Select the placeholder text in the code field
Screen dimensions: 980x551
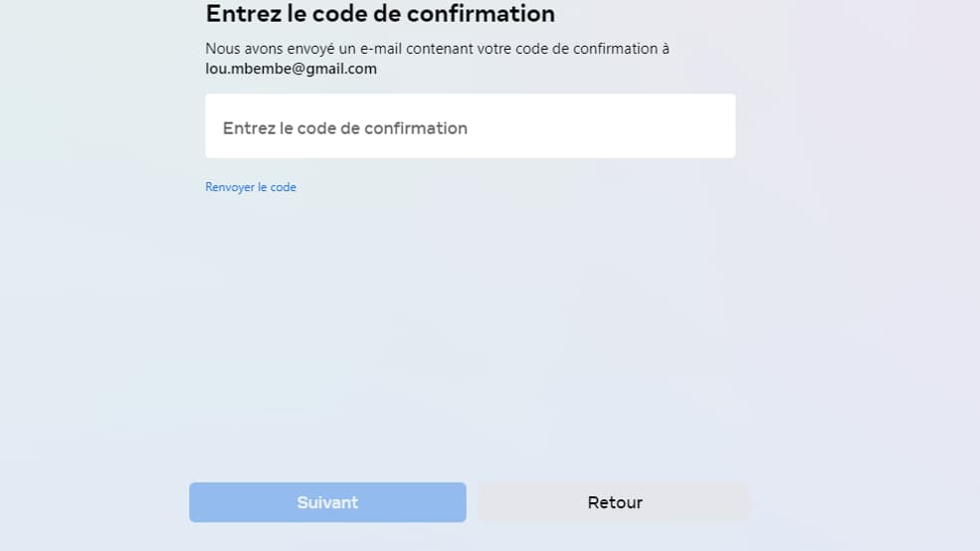point(345,128)
